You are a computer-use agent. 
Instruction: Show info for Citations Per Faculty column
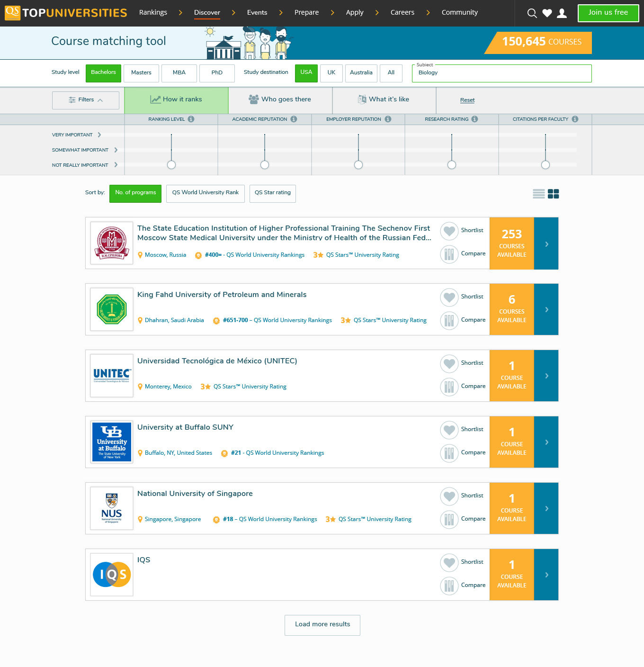[x=575, y=119]
